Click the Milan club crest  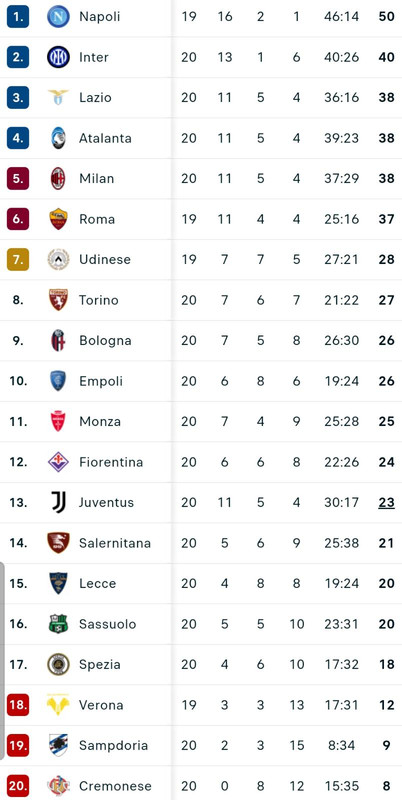[x=58, y=178]
